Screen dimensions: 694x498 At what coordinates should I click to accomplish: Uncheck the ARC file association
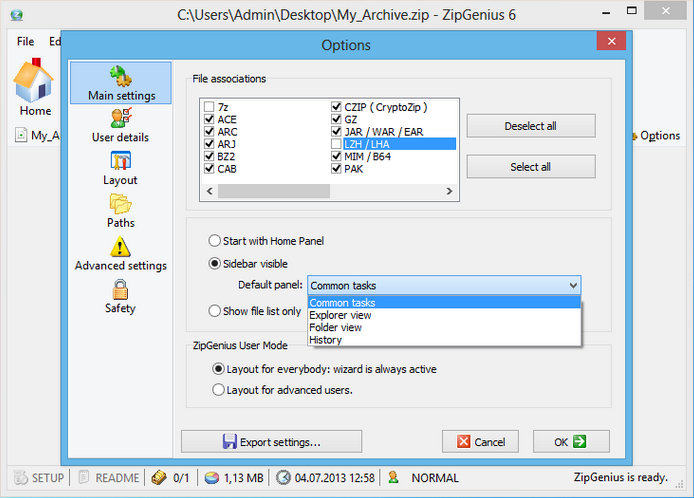click(209, 131)
